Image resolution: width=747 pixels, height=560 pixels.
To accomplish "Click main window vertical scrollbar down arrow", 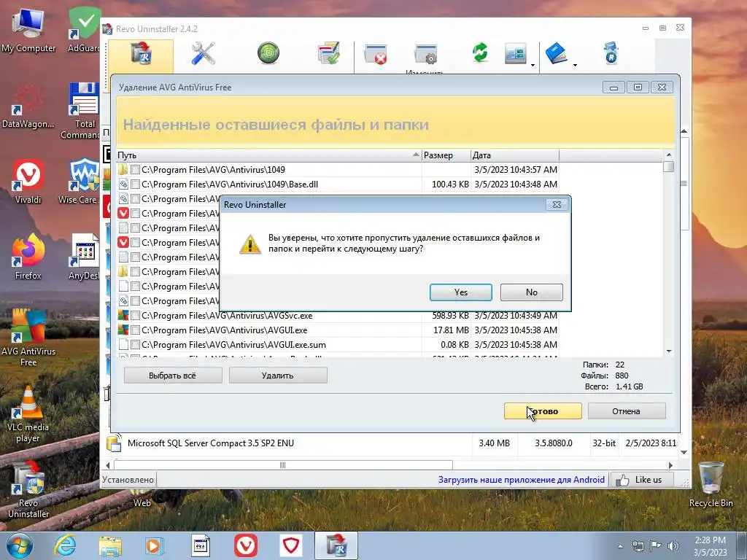I will point(684,452).
